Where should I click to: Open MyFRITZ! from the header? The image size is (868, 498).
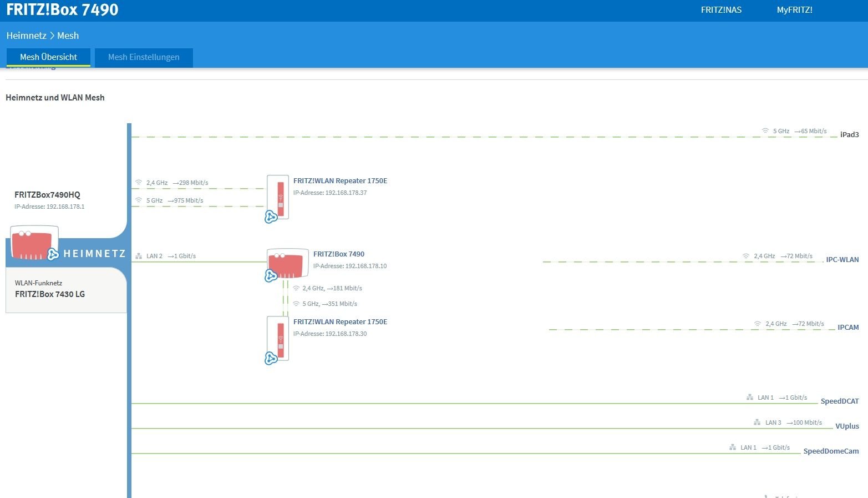tap(794, 10)
